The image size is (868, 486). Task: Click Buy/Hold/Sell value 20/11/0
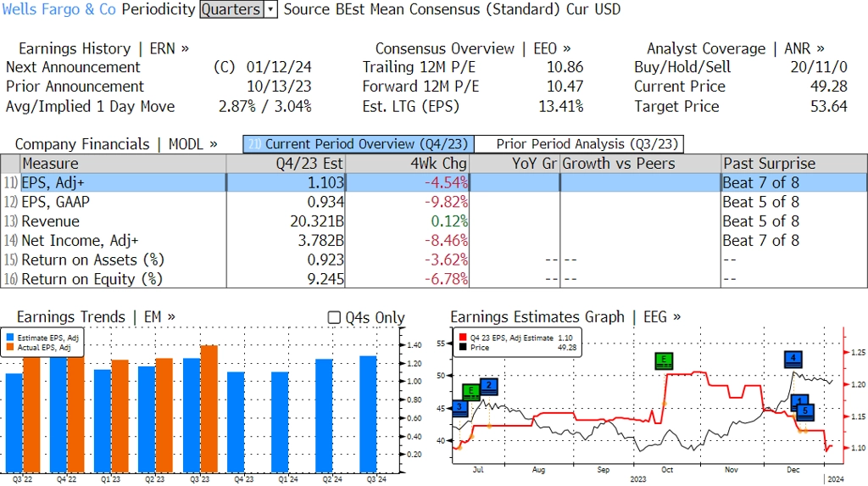tap(819, 67)
